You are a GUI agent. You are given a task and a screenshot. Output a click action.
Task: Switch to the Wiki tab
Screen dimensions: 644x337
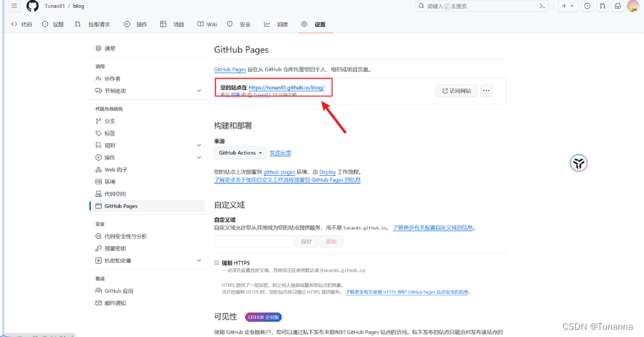207,24
